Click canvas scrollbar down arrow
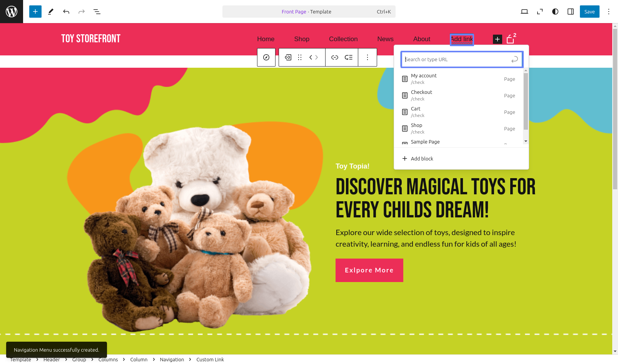 coord(615,351)
